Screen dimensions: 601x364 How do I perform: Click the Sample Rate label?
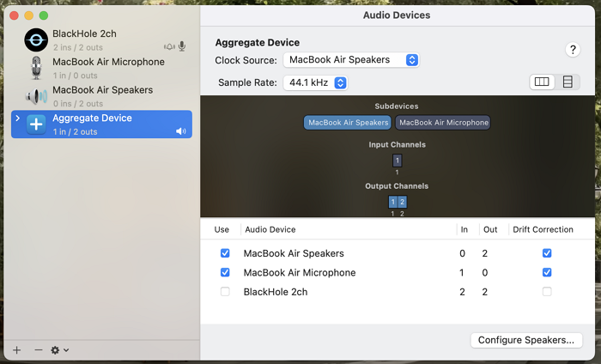[x=247, y=82]
